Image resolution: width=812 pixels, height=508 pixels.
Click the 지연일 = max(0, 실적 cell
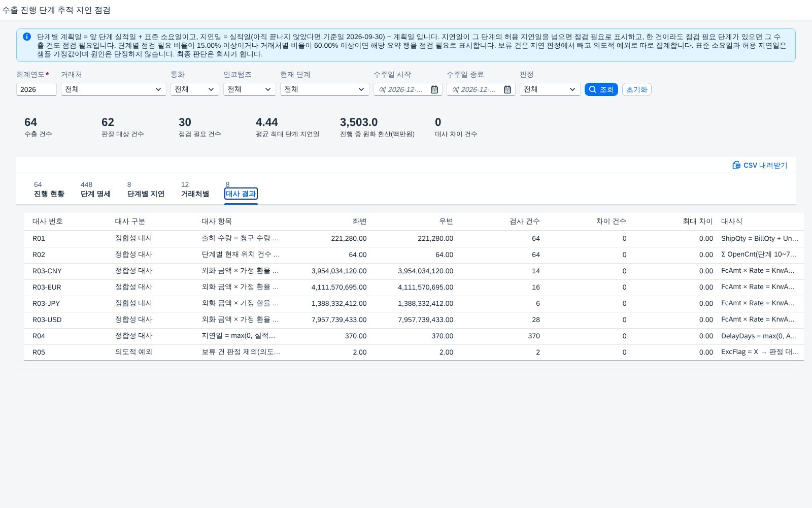point(239,336)
